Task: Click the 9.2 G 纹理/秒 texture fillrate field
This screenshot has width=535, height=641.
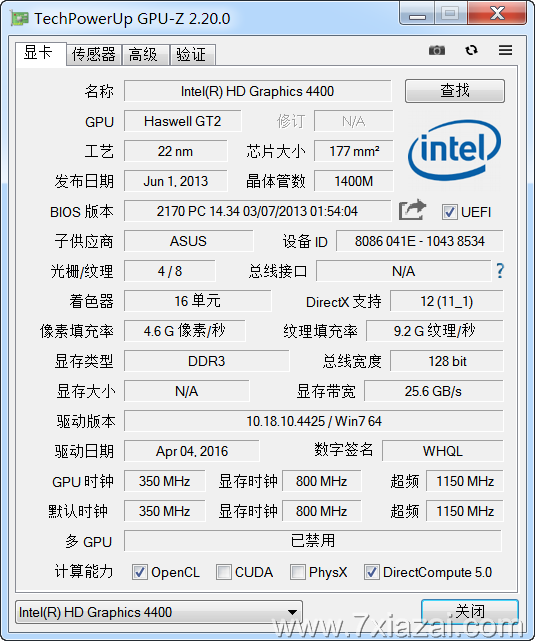Action: [434, 331]
